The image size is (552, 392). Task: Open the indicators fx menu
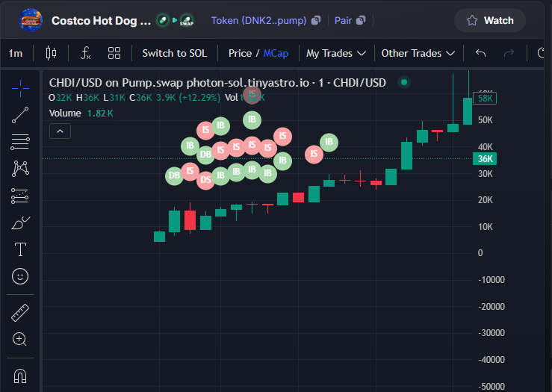coord(86,53)
